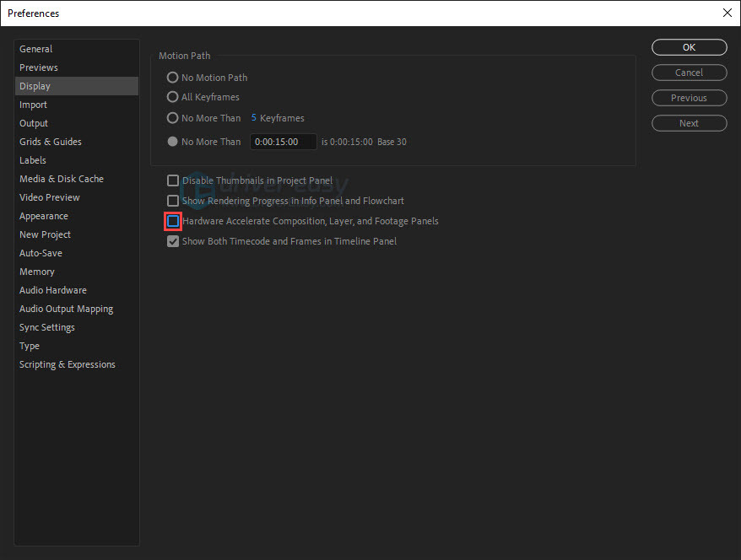Open the Memory preferences section
Screen dimensions: 741x560
pos(37,272)
